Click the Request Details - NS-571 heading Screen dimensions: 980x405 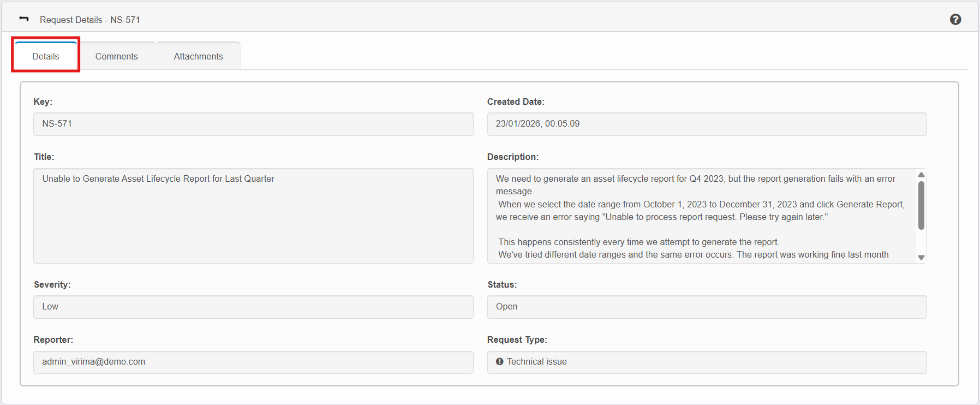tap(90, 20)
